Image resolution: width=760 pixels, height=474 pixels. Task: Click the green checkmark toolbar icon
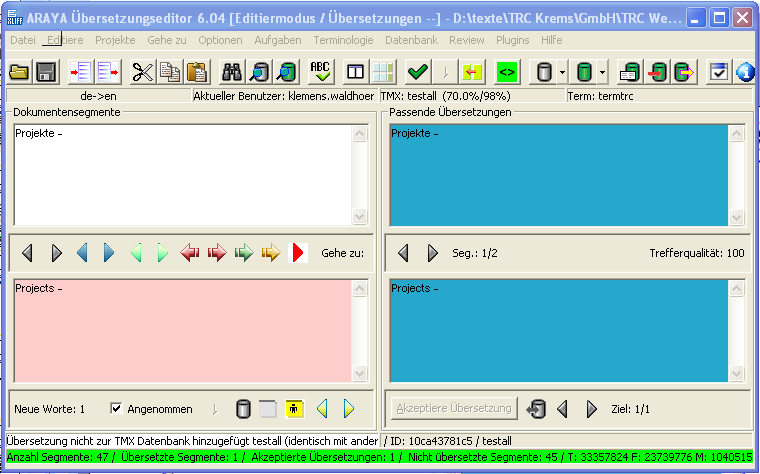[x=418, y=71]
